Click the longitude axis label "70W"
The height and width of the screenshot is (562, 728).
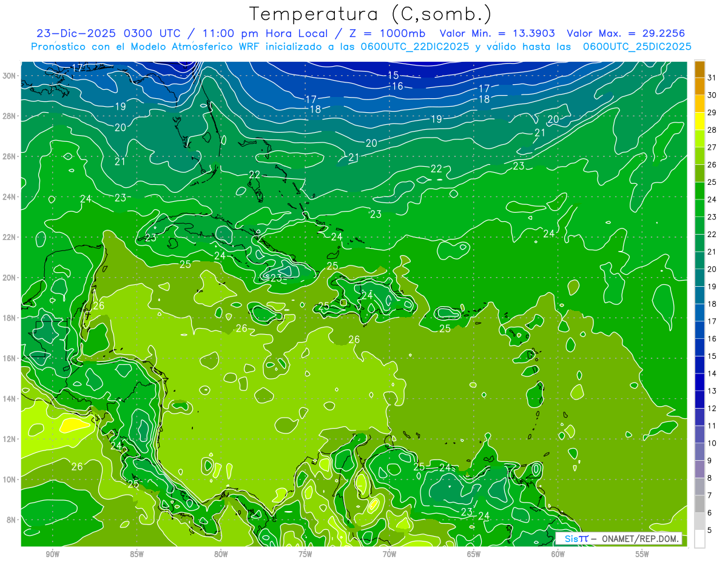tap(389, 554)
